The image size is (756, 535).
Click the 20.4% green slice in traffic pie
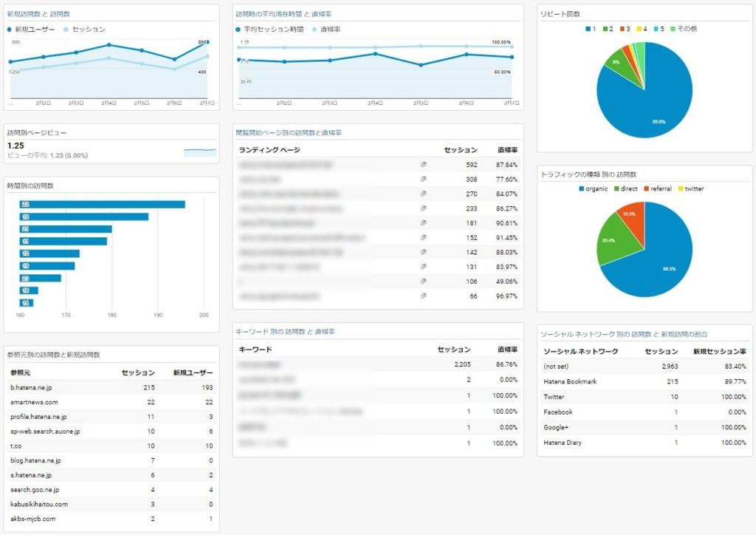(x=615, y=239)
